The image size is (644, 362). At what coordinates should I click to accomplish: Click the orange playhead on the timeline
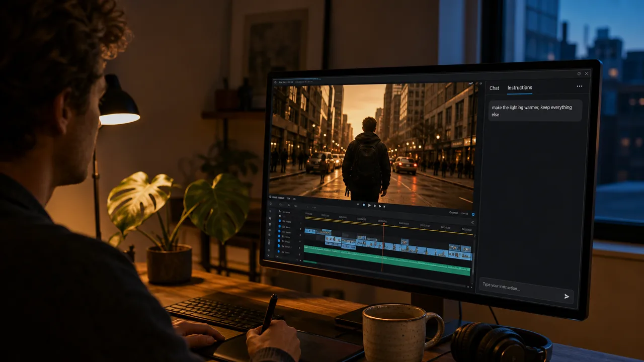tap(383, 246)
